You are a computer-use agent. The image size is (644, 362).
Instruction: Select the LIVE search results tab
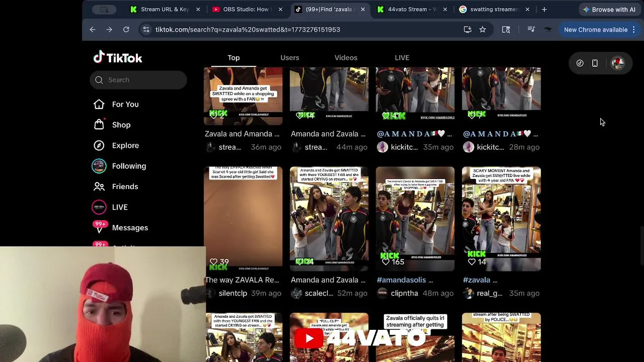tap(402, 58)
